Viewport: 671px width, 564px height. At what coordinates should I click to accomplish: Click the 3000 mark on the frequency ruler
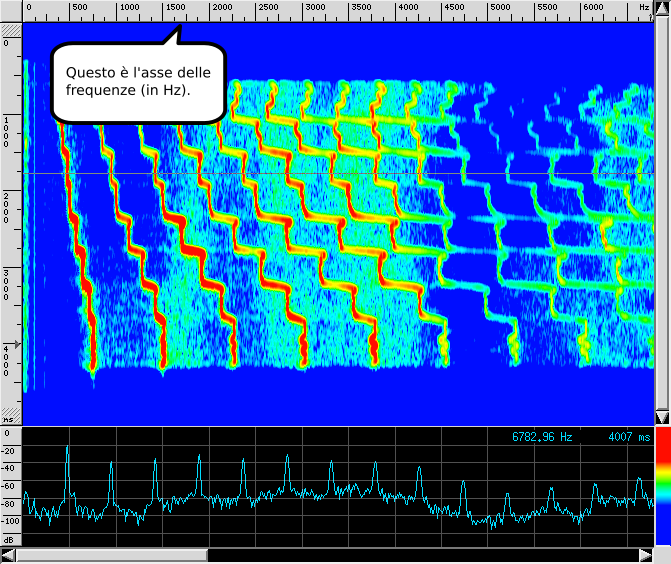[x=314, y=8]
